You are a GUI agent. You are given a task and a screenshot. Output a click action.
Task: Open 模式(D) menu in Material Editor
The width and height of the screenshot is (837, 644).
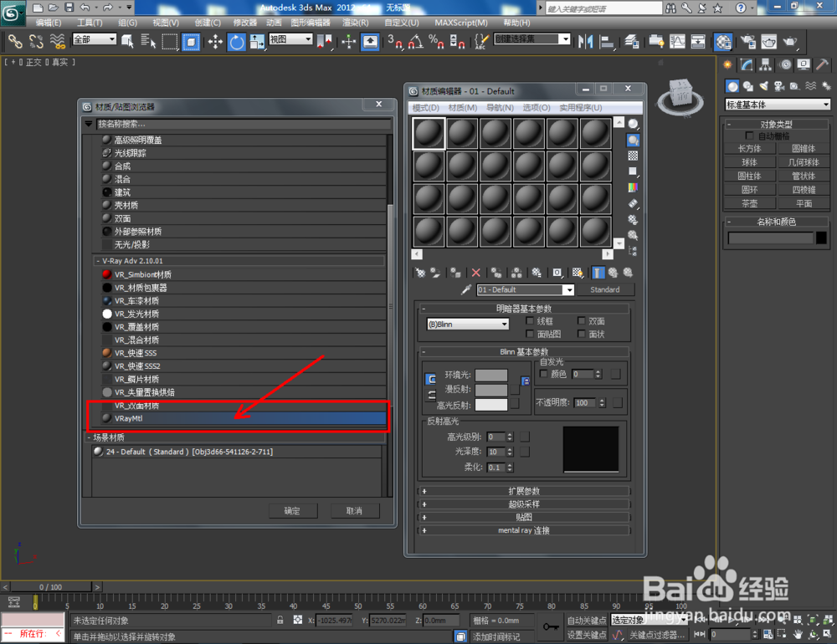click(426, 108)
